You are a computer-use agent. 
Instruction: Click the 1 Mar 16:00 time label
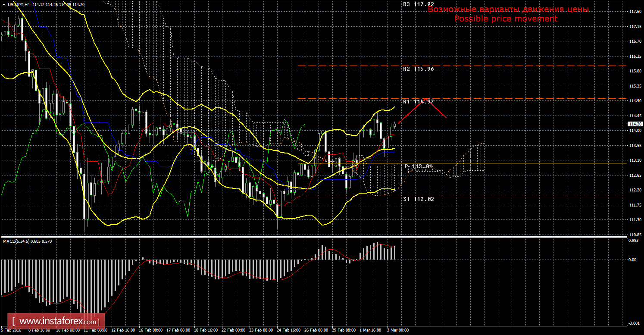pyautogui.click(x=371, y=331)
